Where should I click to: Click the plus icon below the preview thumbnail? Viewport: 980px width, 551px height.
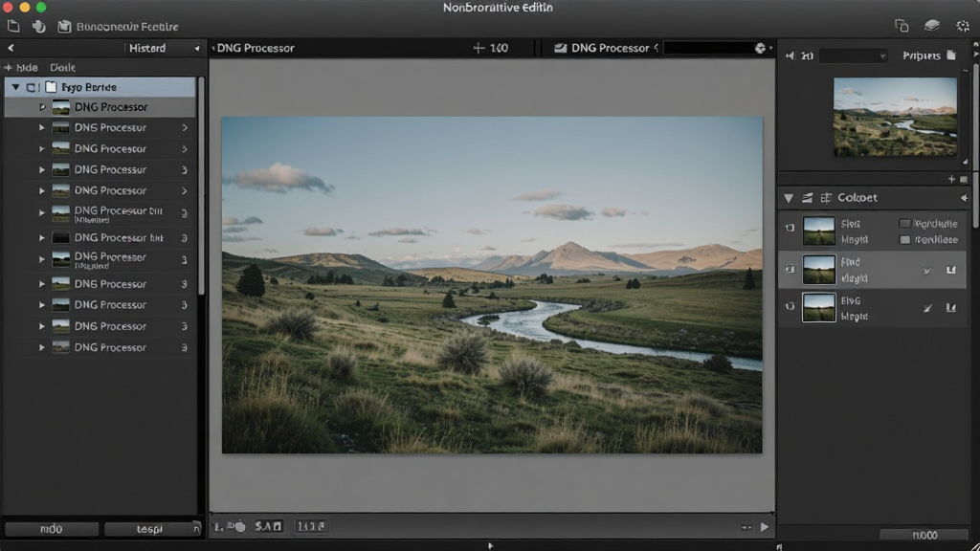click(x=951, y=179)
